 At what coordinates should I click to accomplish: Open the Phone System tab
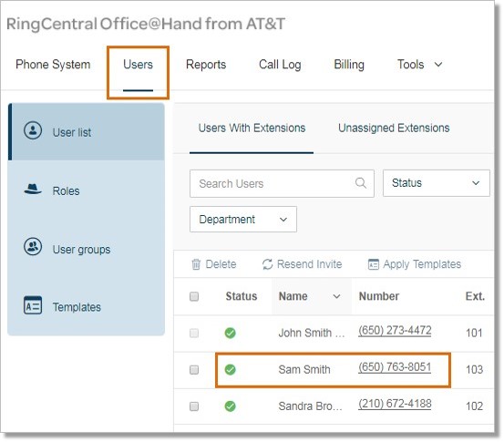[53, 65]
